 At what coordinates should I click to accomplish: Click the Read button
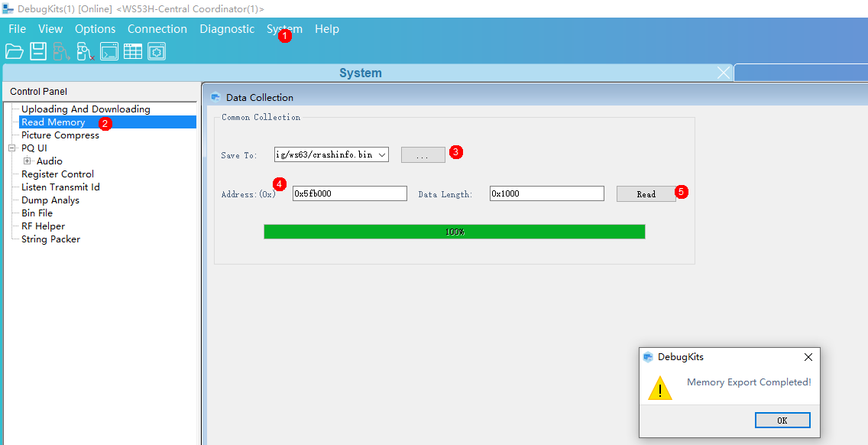tap(646, 194)
